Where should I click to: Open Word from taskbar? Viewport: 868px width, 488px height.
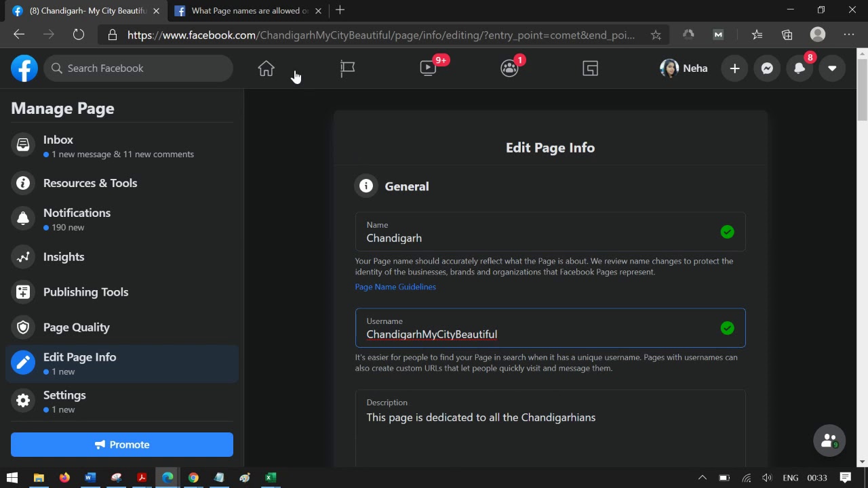90,478
